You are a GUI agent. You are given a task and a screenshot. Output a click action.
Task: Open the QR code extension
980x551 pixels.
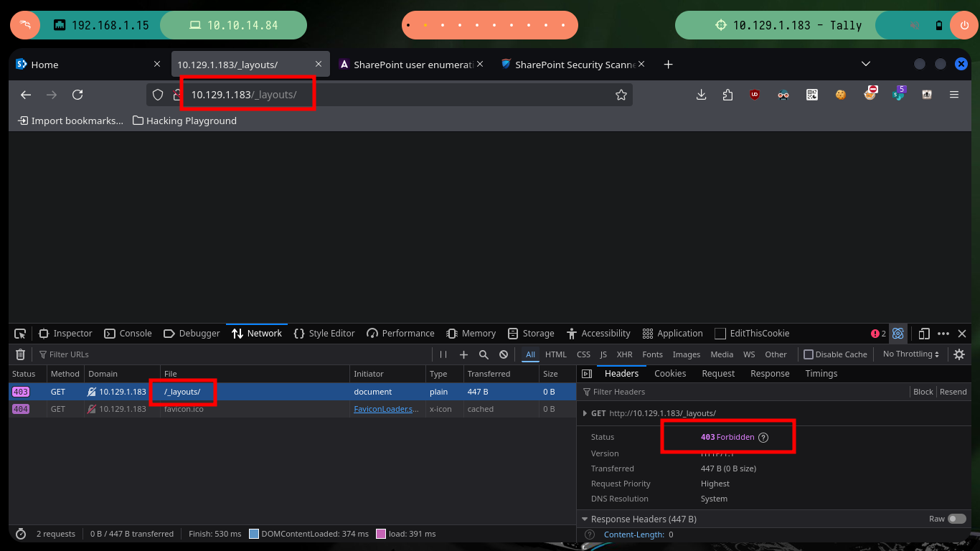(812, 95)
